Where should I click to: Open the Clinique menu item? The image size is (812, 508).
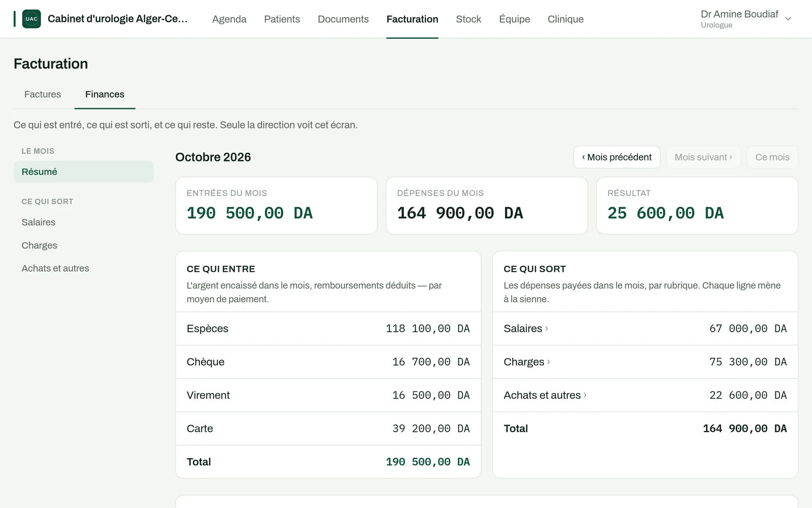click(565, 19)
